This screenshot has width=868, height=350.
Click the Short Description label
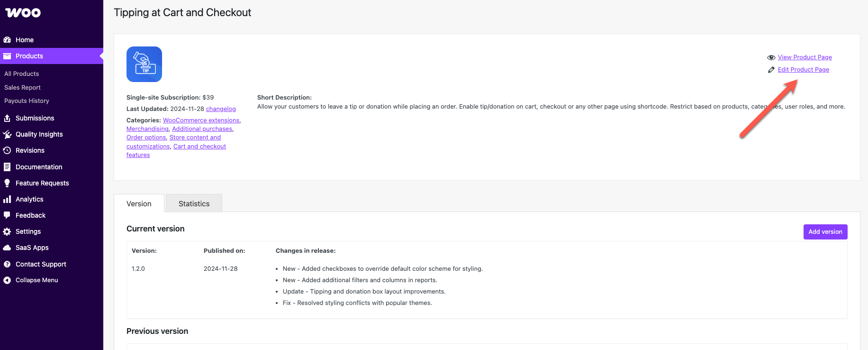point(284,98)
